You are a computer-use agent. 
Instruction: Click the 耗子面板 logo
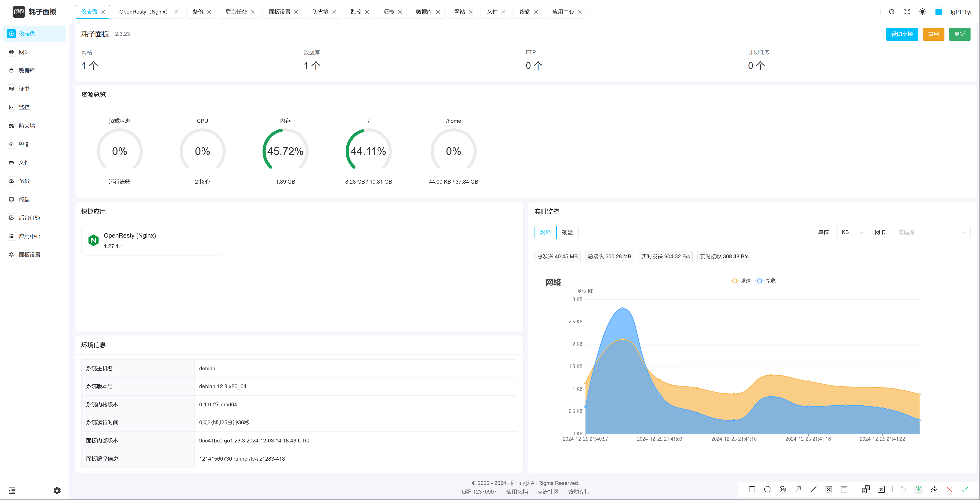(x=35, y=12)
